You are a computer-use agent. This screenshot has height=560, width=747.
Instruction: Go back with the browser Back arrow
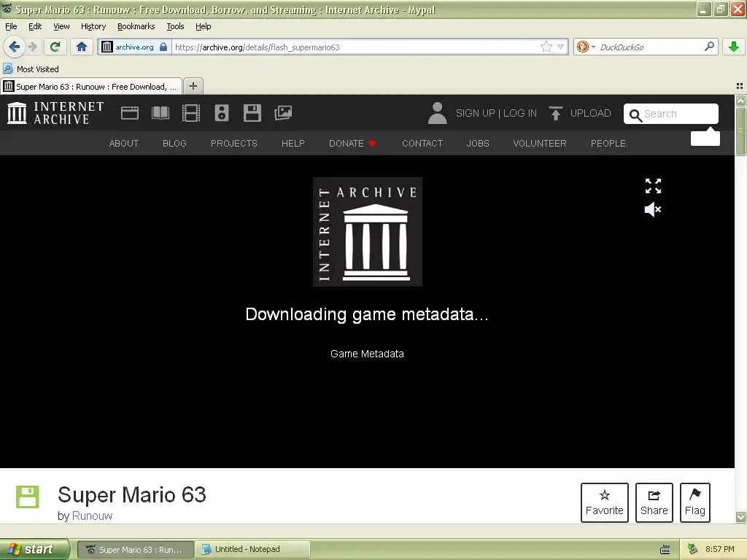tap(14, 47)
